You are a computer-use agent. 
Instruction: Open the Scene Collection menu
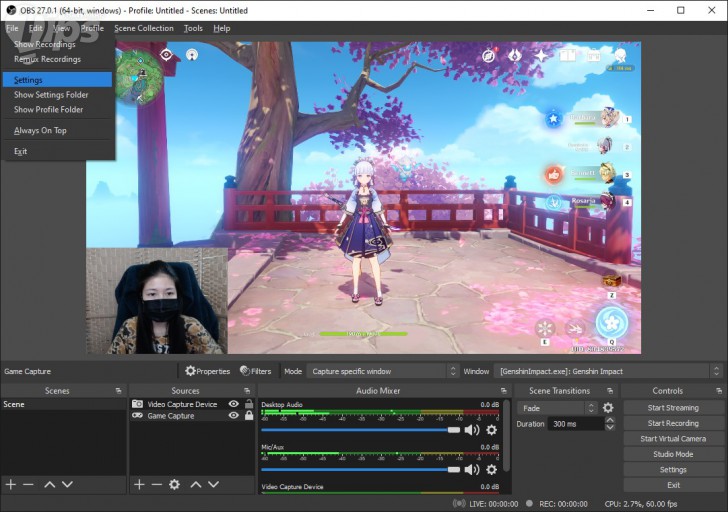(x=144, y=28)
